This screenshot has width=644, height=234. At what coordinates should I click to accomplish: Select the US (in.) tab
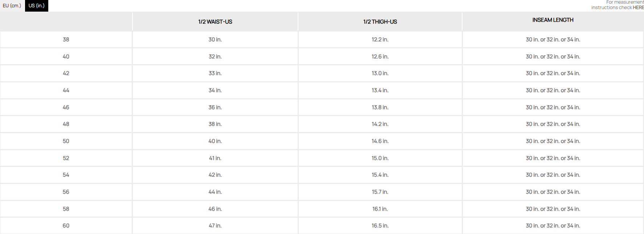[36, 6]
